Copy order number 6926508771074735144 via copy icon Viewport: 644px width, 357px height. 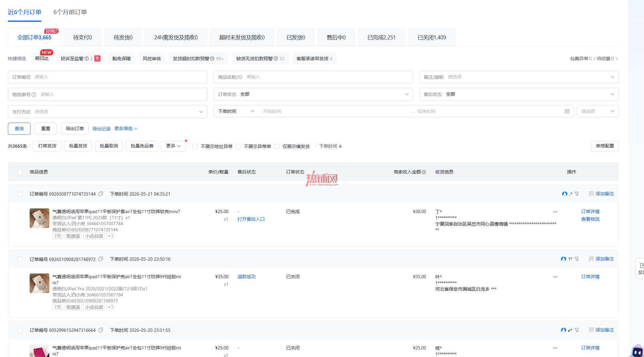point(101,194)
